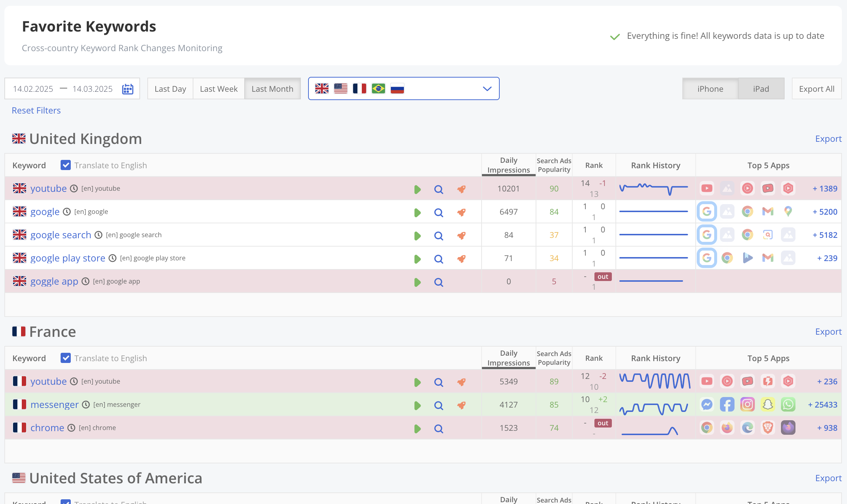Open the Facebook app icon in messenger row

tap(727, 404)
